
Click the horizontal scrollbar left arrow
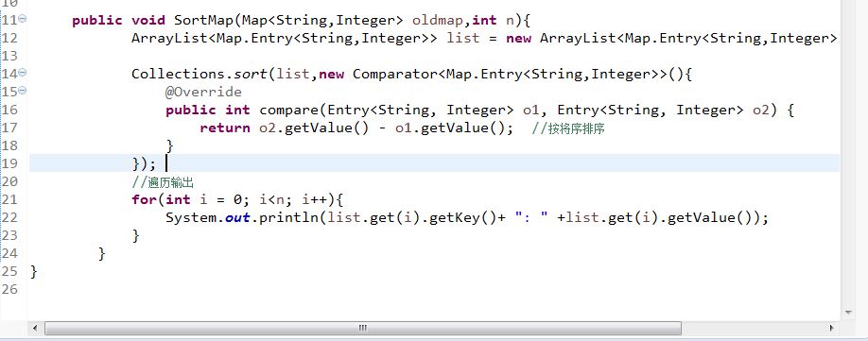pos(35,328)
